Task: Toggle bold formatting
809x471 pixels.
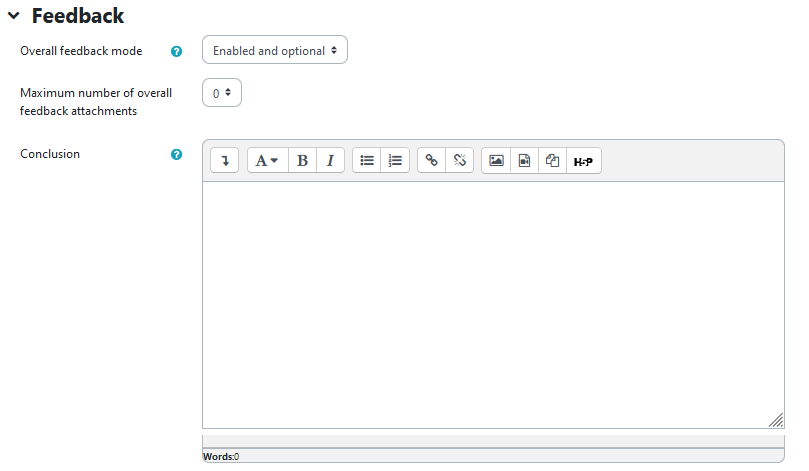Action: 302,160
